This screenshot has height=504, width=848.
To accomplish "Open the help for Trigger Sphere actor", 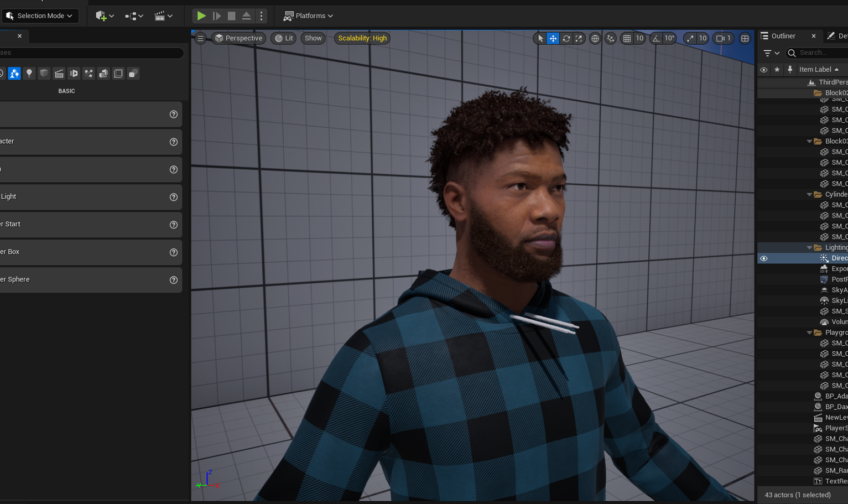I will pos(174,280).
